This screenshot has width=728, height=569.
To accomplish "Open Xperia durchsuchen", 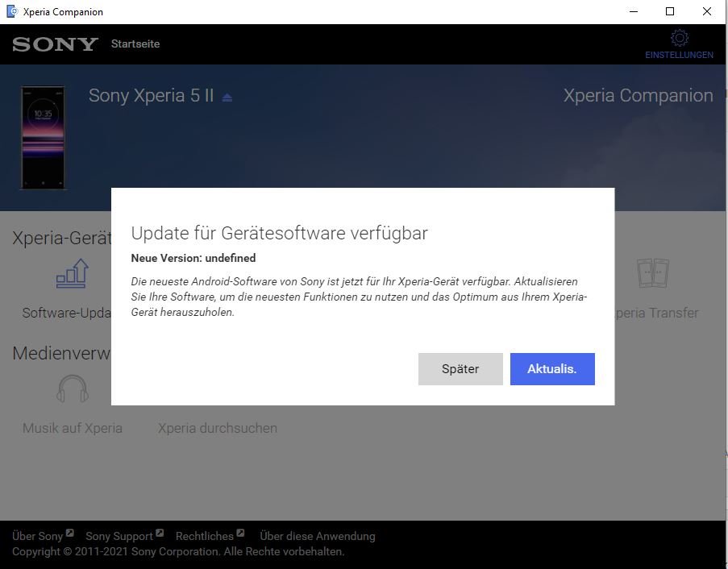I will click(x=218, y=428).
